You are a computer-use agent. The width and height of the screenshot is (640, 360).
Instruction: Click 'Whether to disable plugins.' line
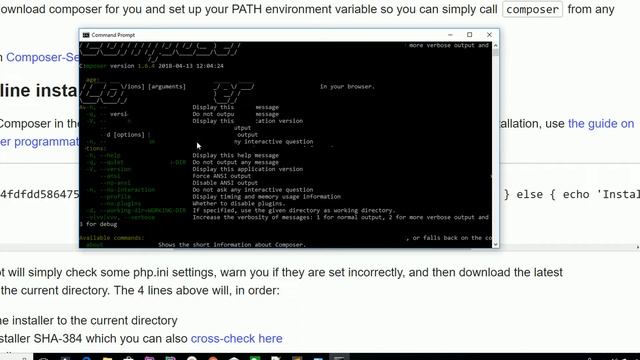(x=239, y=203)
